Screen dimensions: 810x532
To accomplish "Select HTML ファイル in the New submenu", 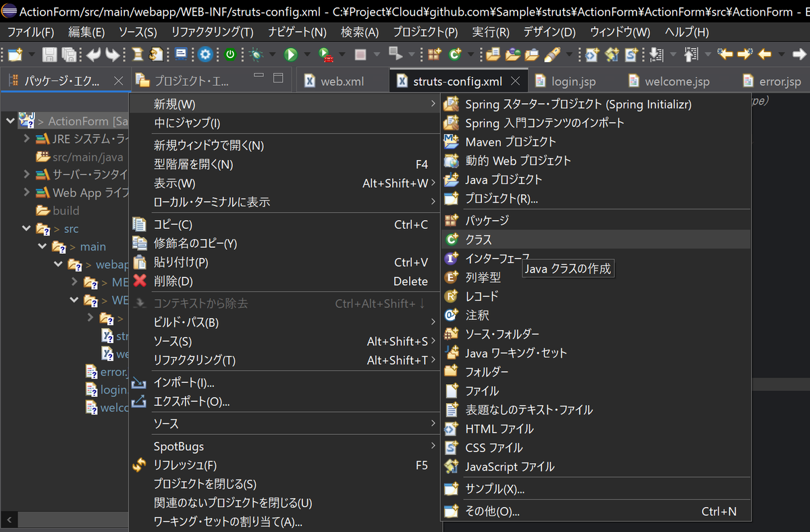I will [595, 429].
